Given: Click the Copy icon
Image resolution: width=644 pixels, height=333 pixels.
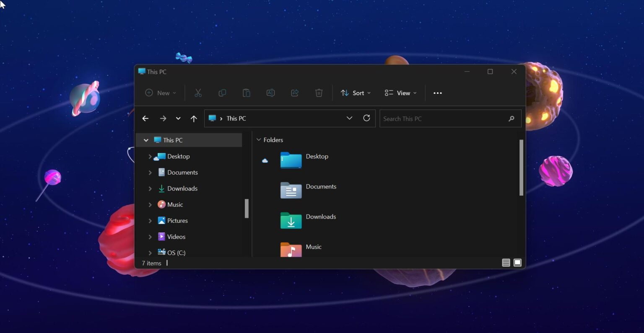Looking at the screenshot, I should [x=222, y=93].
